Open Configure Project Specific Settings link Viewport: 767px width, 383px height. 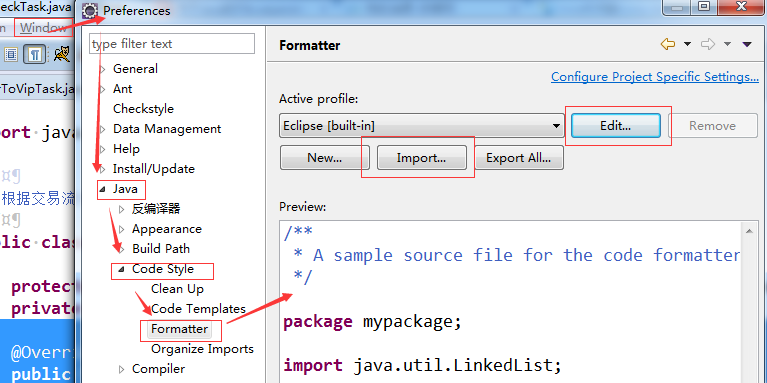pos(655,77)
